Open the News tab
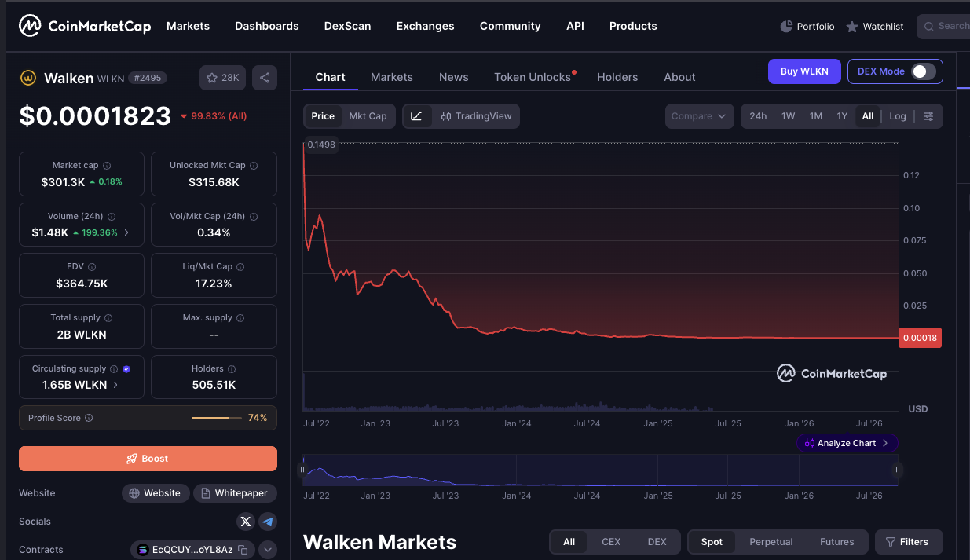This screenshot has height=560, width=970. click(454, 77)
